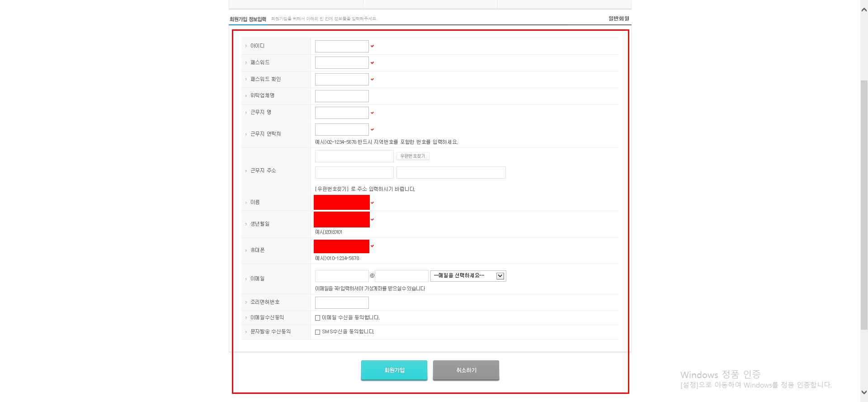Click the 일반회원 label
The image size is (868, 402).
[619, 19]
